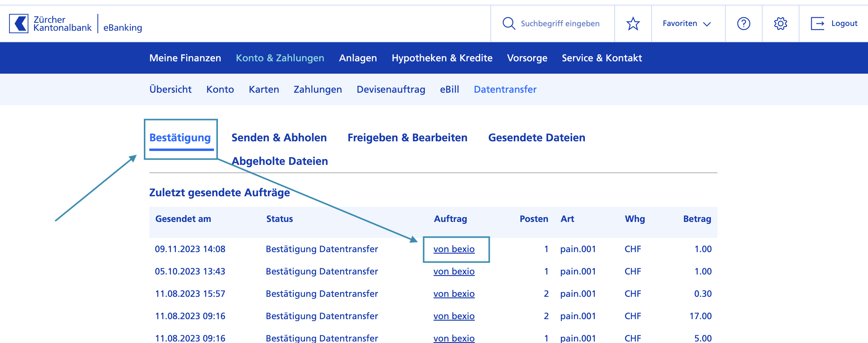This screenshot has height=343, width=868.
Task: Click the Zürcher Kantonalbank logo icon
Action: coord(18,24)
